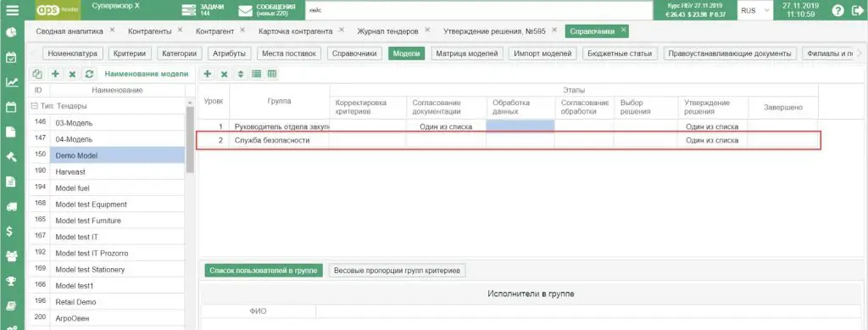Open the Матрица моделей section
This screenshot has width=868, height=330.
coord(467,53)
